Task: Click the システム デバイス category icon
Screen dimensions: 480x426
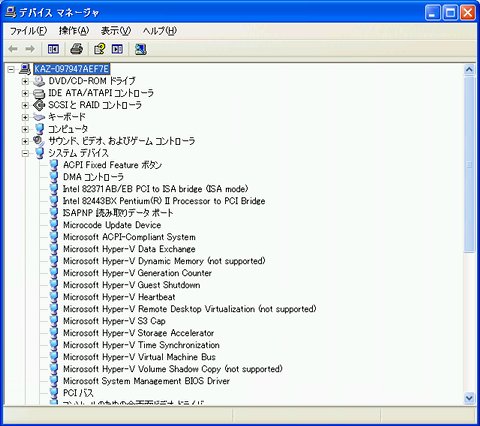Action: (39, 153)
